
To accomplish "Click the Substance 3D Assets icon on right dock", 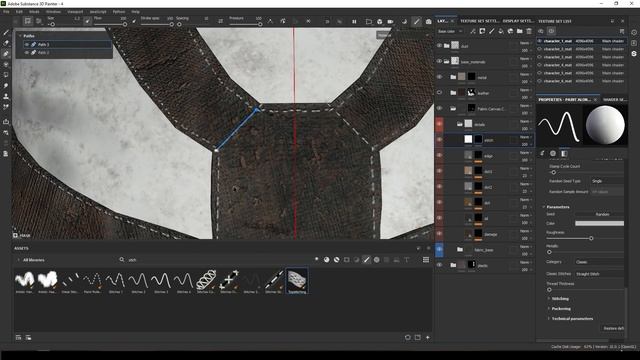I will 634,53.
